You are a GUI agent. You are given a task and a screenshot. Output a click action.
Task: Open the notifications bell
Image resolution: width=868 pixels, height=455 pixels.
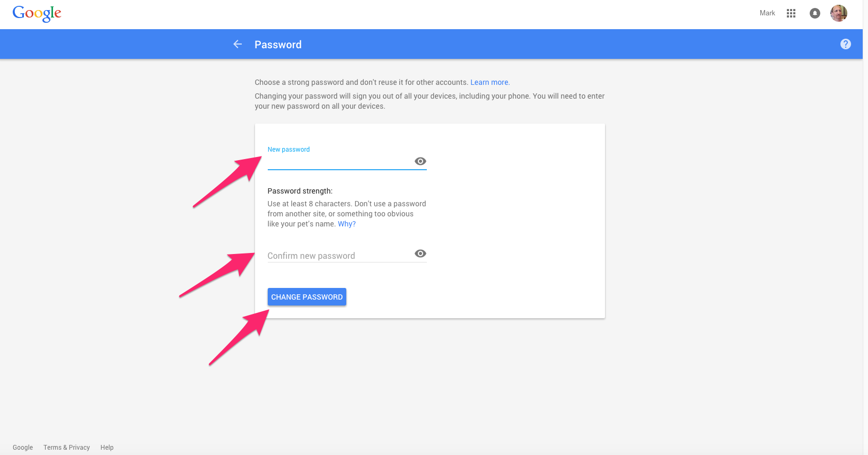(814, 13)
